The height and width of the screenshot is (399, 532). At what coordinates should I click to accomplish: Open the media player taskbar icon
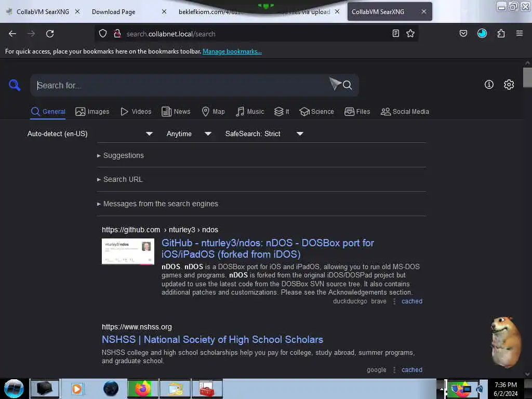(77, 389)
